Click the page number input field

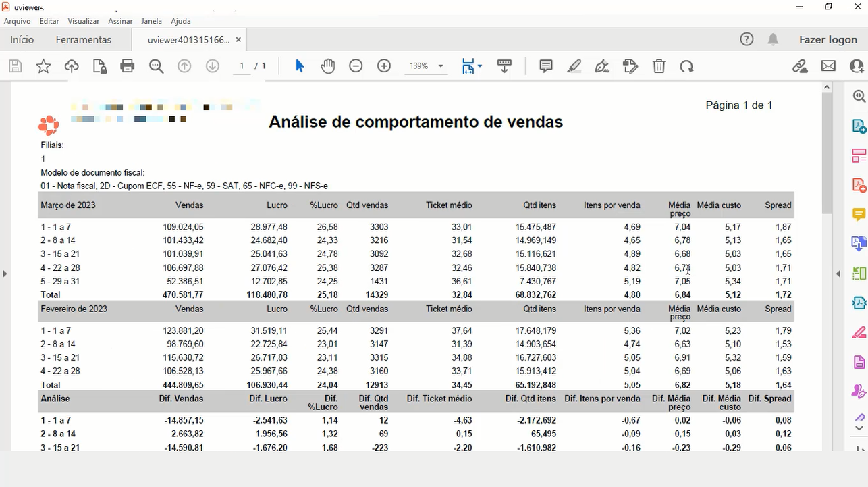coord(242,66)
